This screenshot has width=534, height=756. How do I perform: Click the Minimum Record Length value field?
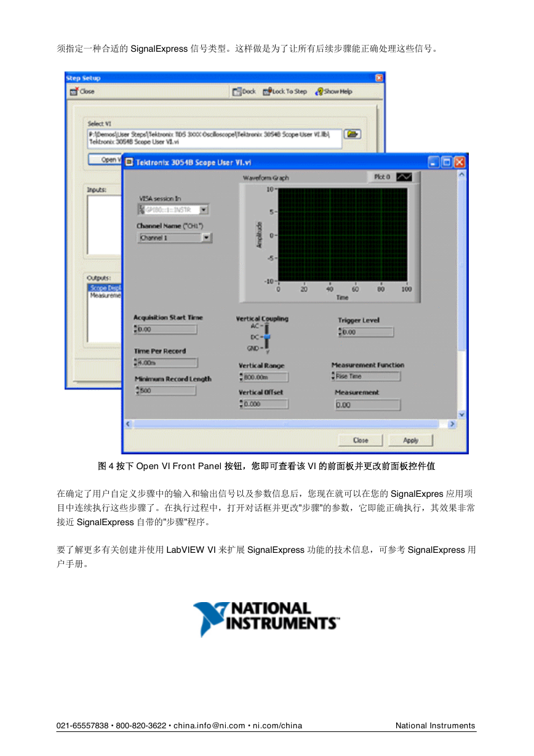pyautogui.click(x=169, y=390)
